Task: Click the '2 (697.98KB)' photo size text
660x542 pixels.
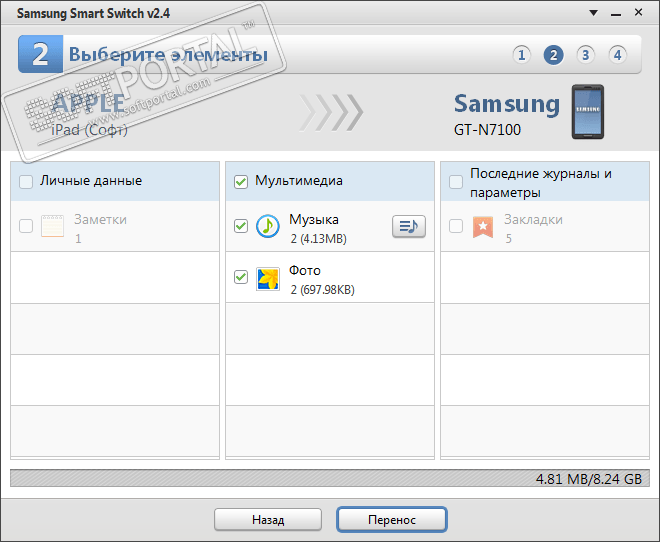Action: click(x=322, y=290)
